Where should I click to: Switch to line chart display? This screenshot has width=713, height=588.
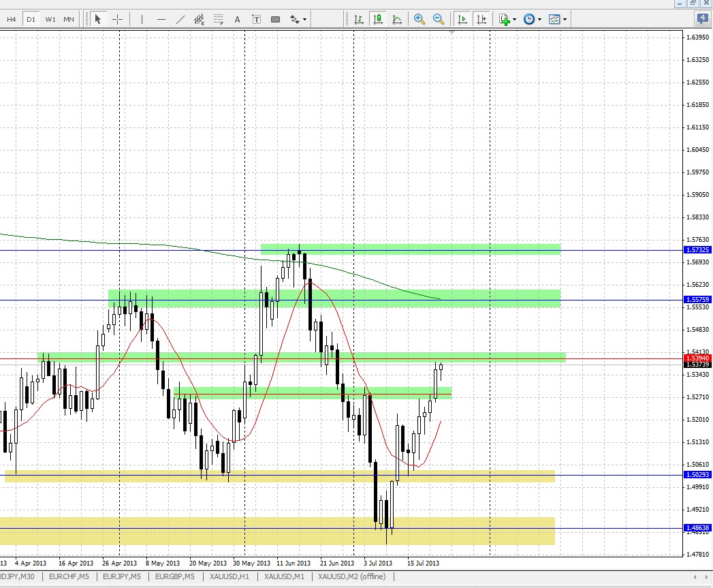coord(397,19)
